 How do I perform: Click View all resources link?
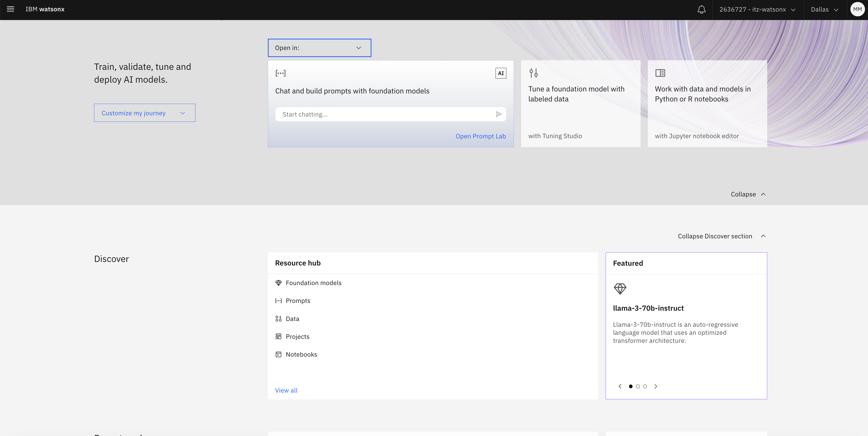286,390
